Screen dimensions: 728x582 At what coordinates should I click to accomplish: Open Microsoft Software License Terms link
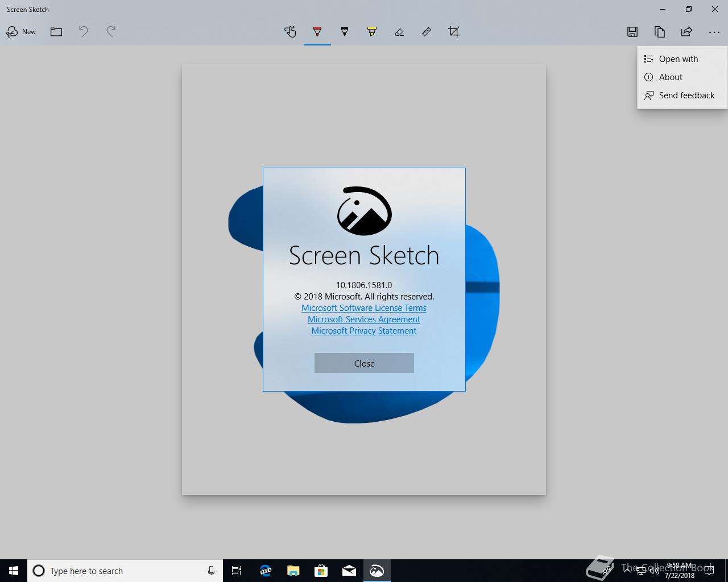pyautogui.click(x=364, y=308)
